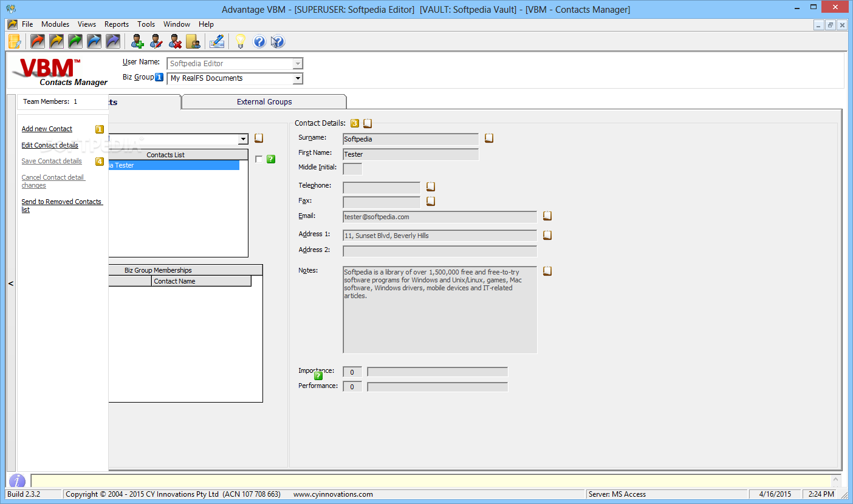This screenshot has width=853, height=504.
Task: Click the Add new Contact link
Action: [x=47, y=129]
